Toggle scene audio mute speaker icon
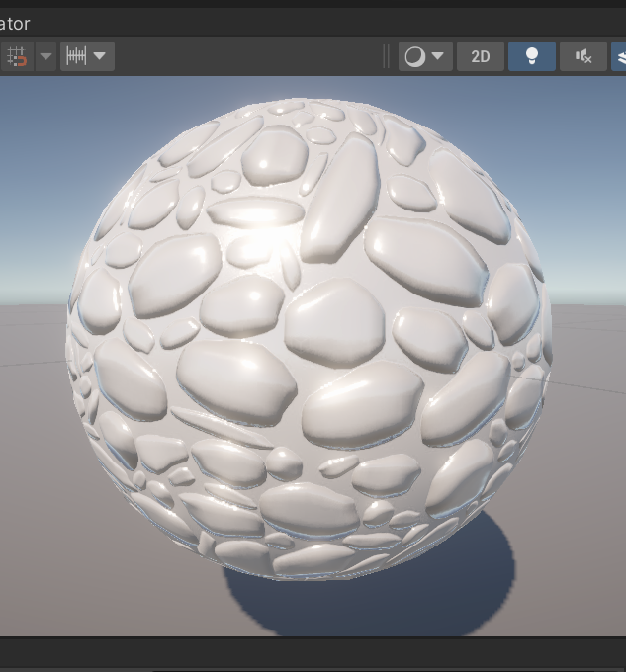This screenshot has height=672, width=626. (x=583, y=56)
